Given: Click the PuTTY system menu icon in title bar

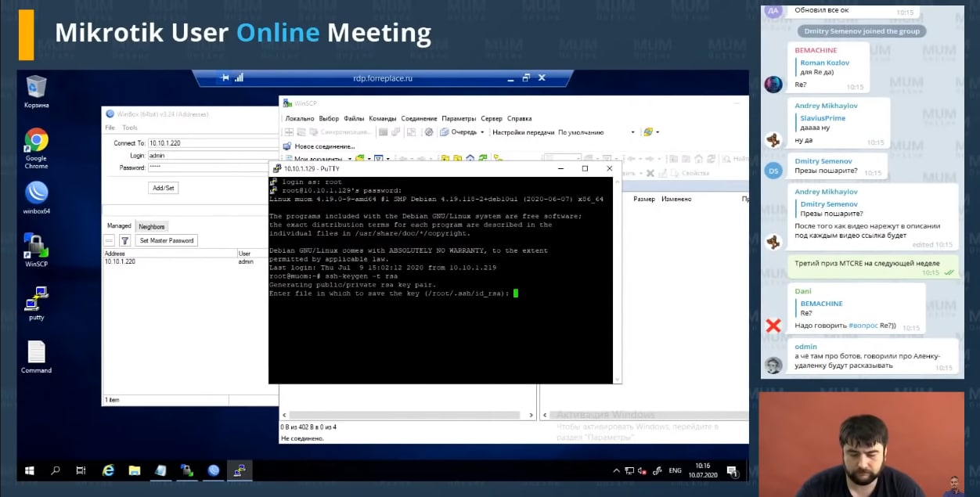Looking at the screenshot, I should pyautogui.click(x=276, y=168).
